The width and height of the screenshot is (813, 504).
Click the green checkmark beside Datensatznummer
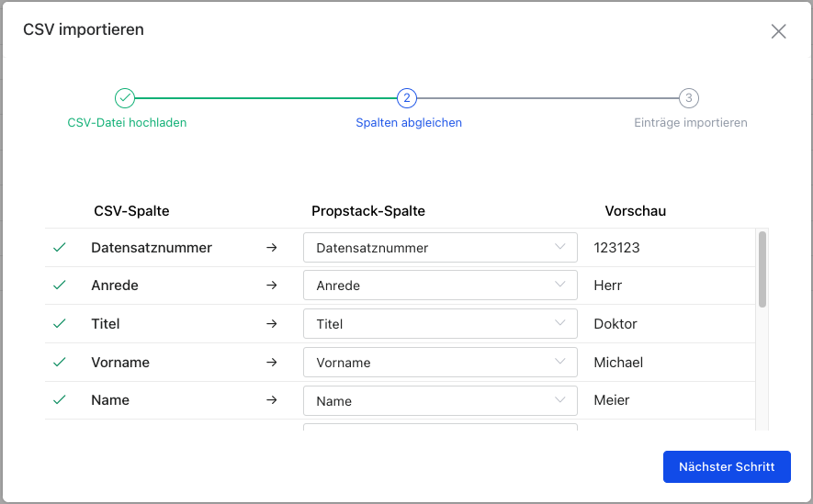pyautogui.click(x=60, y=248)
